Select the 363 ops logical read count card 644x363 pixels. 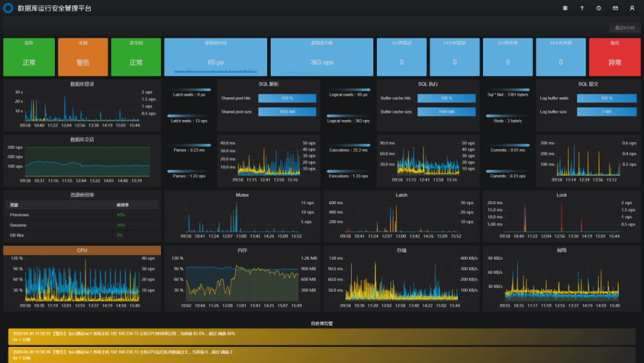click(322, 57)
